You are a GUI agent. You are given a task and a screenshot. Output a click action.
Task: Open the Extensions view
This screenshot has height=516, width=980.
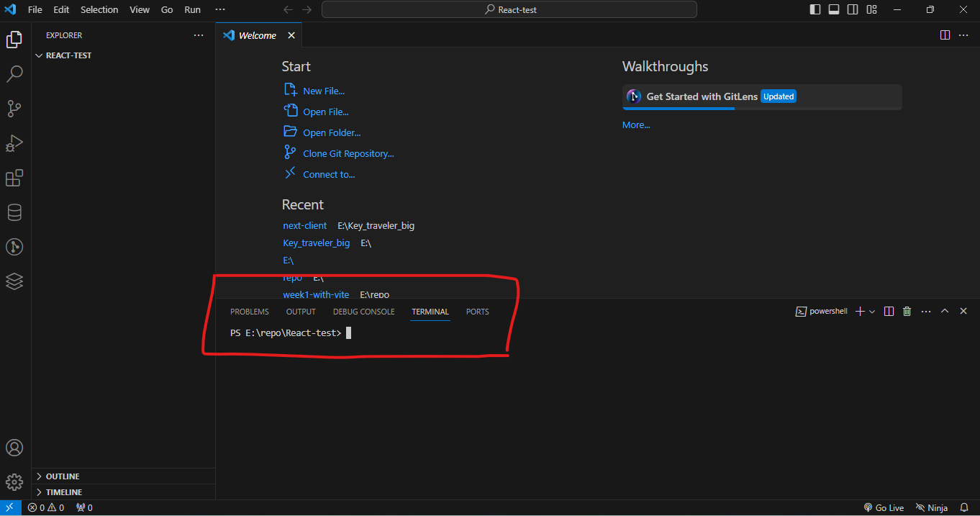14,178
